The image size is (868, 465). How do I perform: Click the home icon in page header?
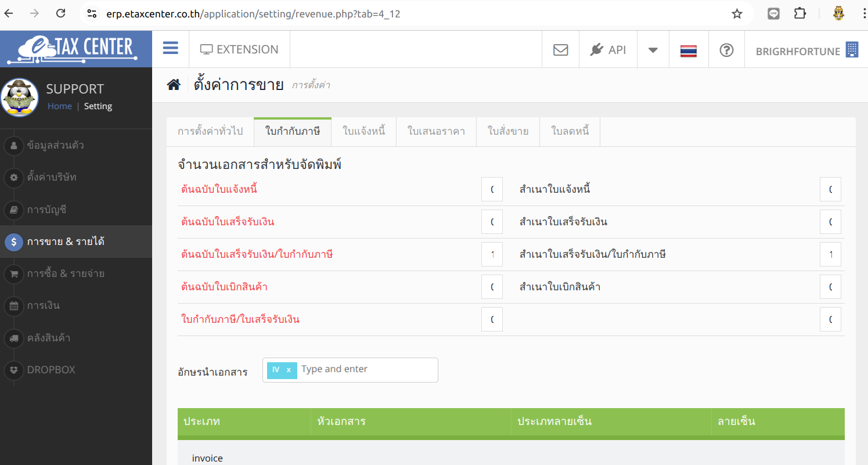(173, 85)
